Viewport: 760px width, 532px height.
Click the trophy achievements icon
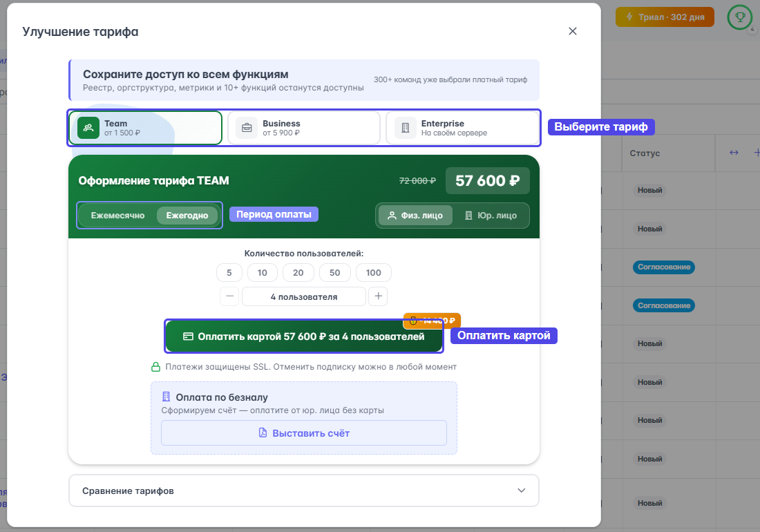pyautogui.click(x=740, y=17)
